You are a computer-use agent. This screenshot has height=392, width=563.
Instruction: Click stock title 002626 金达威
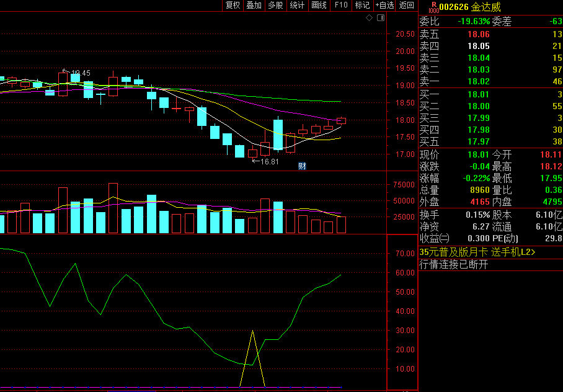469,7
